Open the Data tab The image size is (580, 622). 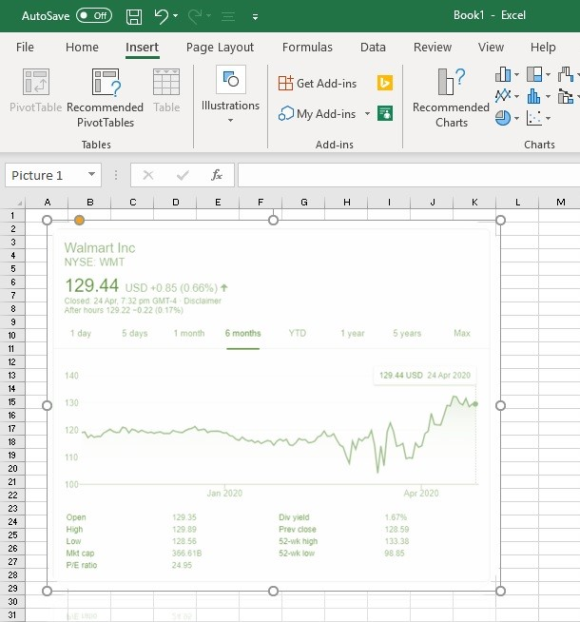tap(373, 47)
